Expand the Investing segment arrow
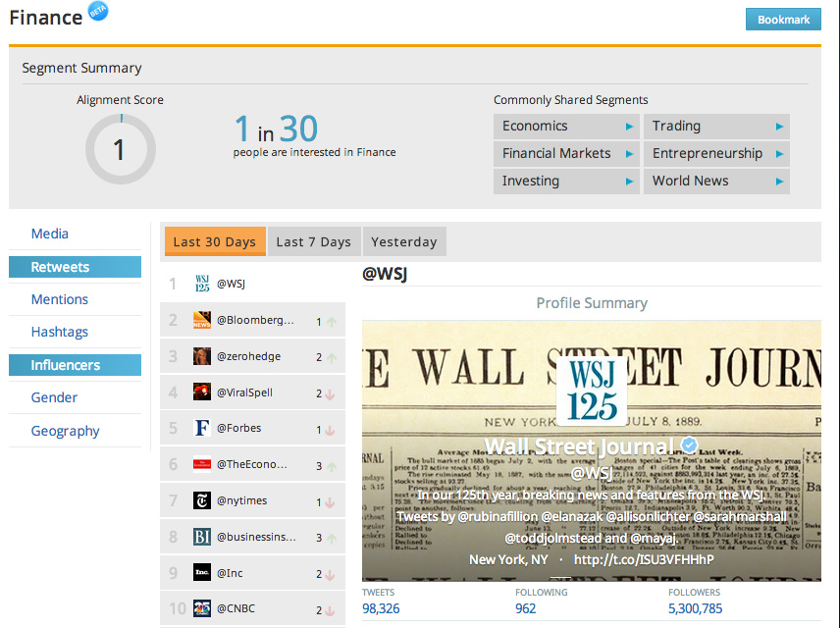This screenshot has height=628, width=840. (x=629, y=182)
